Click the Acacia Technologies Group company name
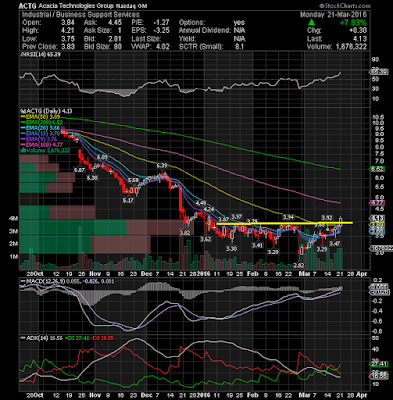Image resolution: width=393 pixels, height=400 pixels. pyautogui.click(x=76, y=6)
